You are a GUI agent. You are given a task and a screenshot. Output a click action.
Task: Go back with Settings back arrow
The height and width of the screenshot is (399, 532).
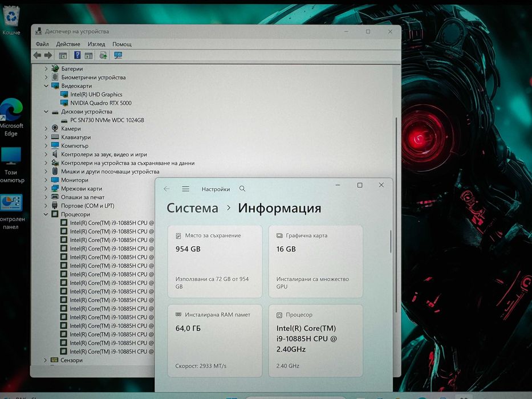(166, 189)
